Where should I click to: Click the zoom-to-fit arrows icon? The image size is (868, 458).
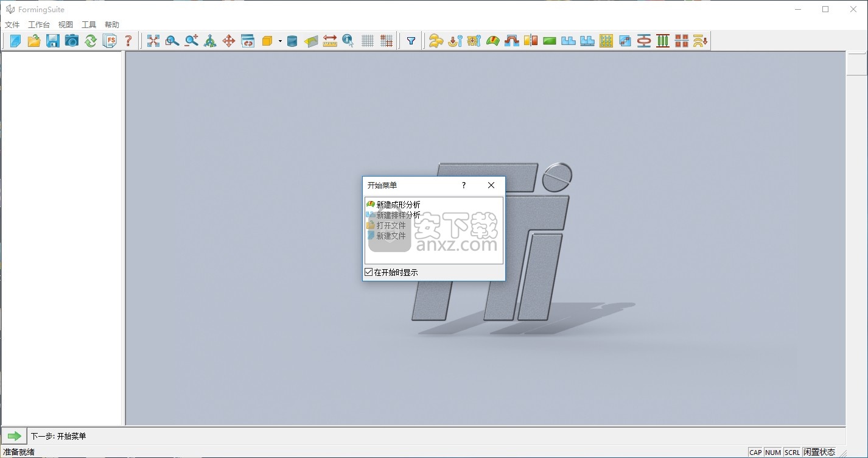[x=153, y=41]
